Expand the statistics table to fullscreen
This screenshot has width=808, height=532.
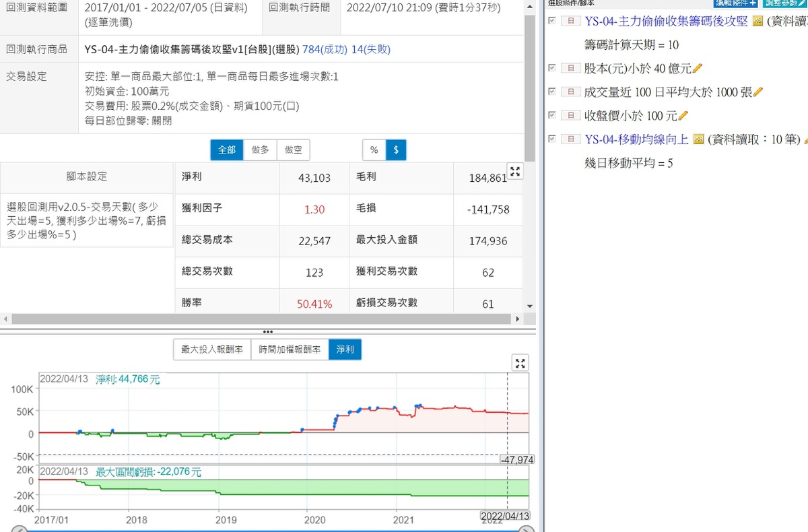pos(515,172)
